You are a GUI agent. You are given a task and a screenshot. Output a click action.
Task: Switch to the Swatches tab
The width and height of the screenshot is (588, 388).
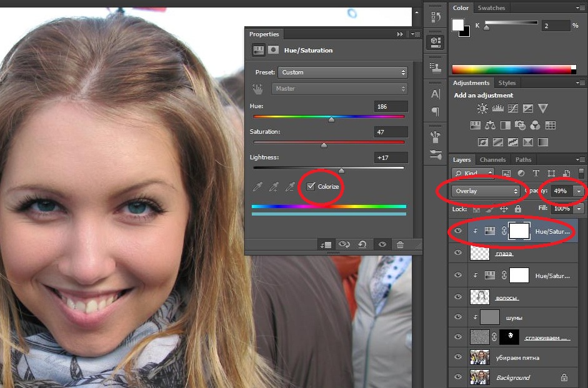pyautogui.click(x=491, y=8)
